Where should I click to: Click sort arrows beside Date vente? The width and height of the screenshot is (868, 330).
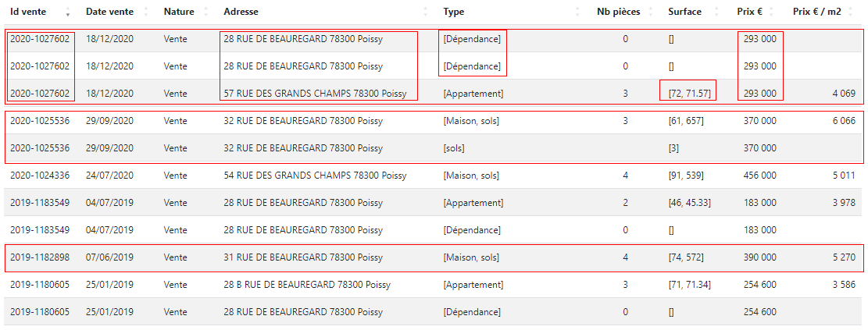point(146,12)
